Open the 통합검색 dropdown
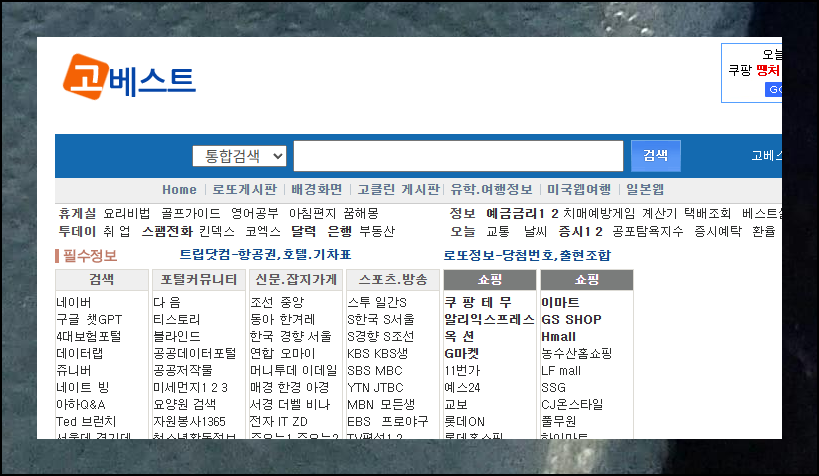Image resolution: width=819 pixels, height=476 pixels. click(239, 156)
